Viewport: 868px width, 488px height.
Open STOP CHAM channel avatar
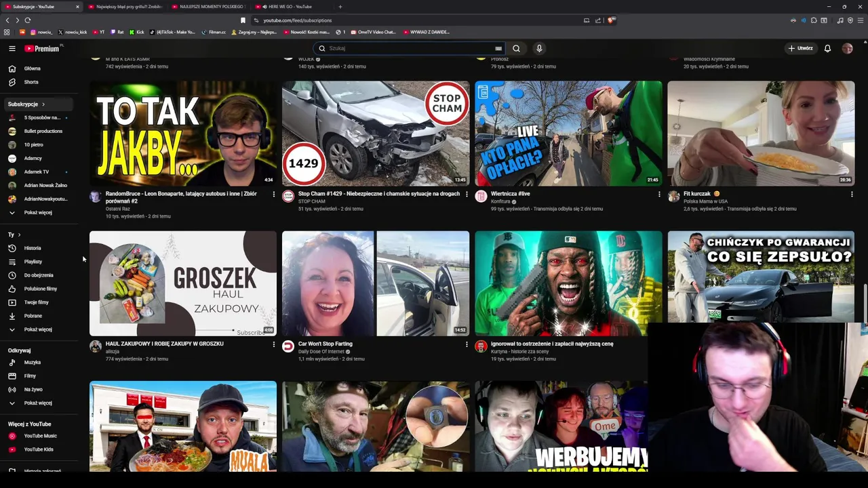click(x=288, y=197)
